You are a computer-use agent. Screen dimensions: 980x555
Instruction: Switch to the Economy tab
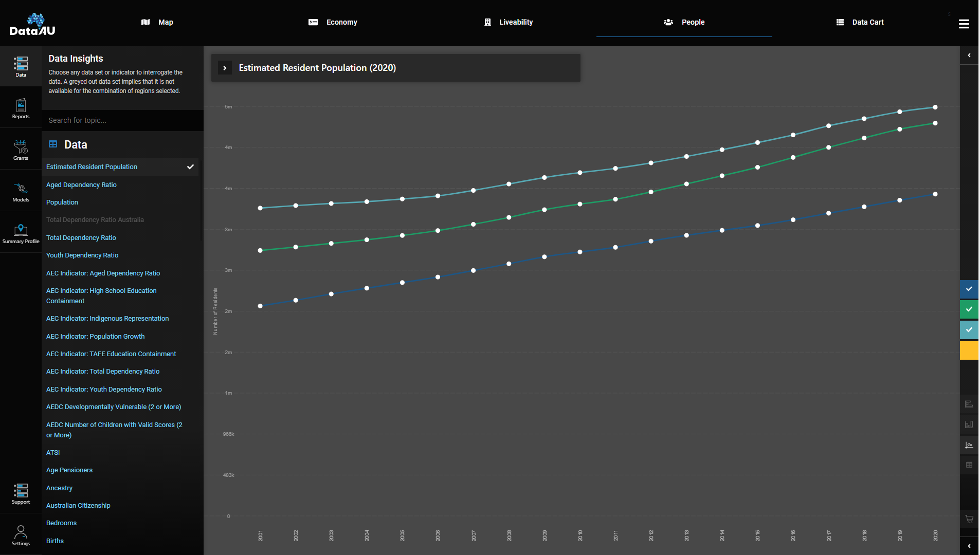tap(333, 22)
